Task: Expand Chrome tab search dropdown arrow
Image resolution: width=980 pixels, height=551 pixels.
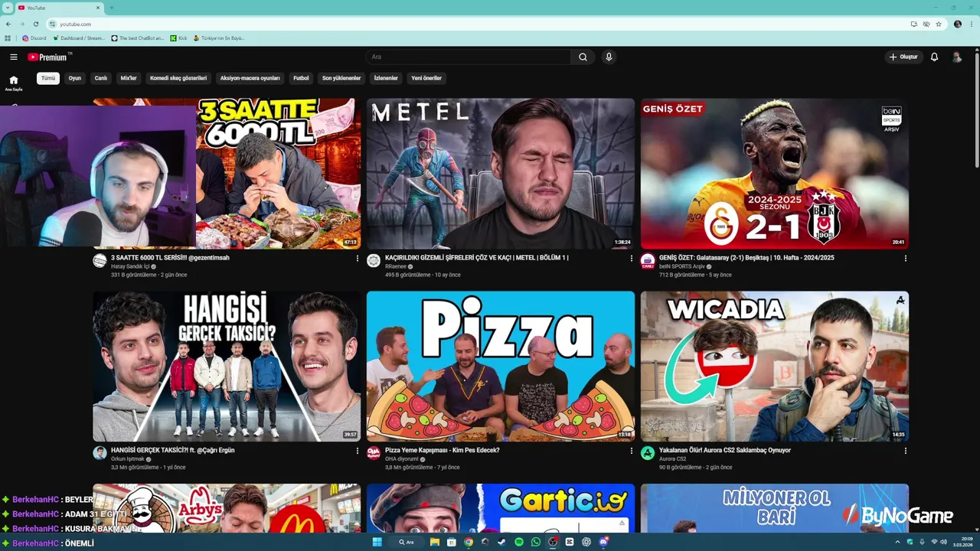Action: point(7,8)
